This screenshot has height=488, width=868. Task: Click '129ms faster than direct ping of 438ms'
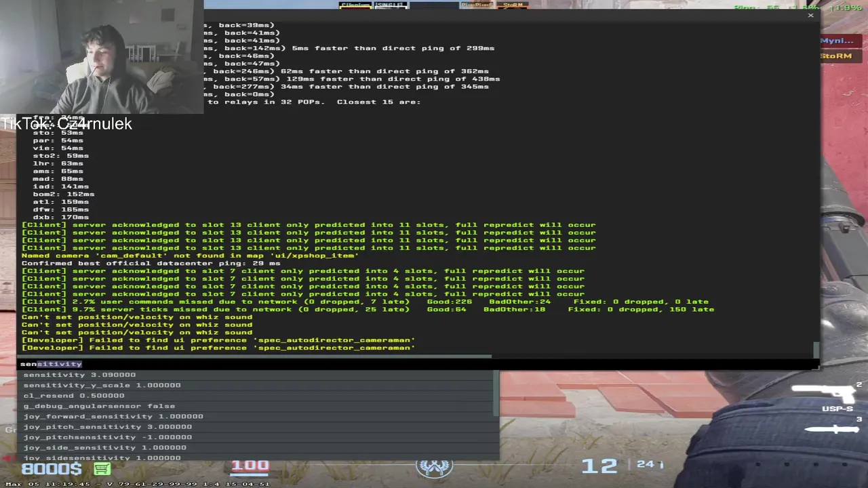point(393,79)
